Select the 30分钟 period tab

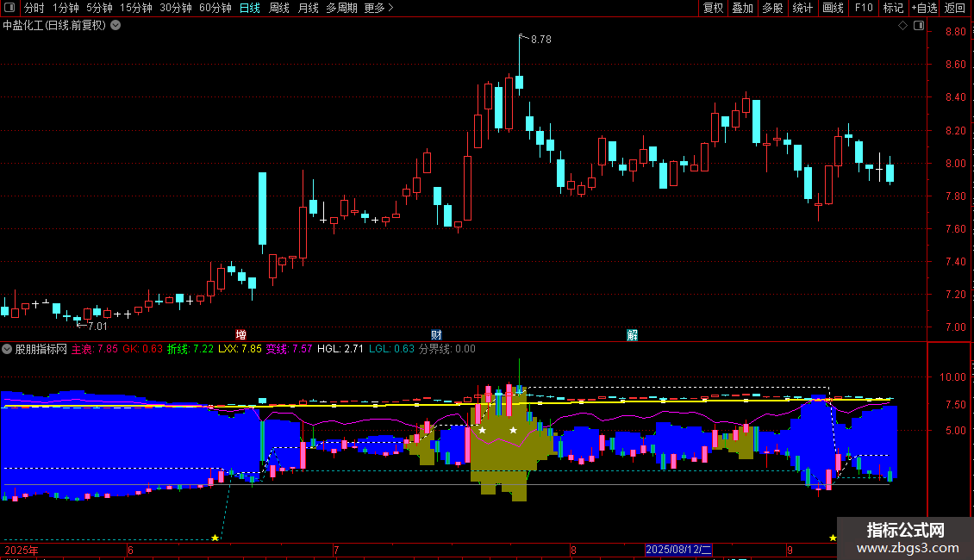(175, 8)
